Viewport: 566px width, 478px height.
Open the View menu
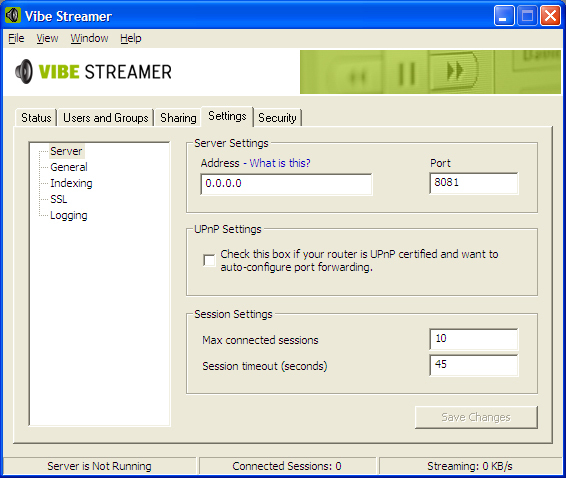47,38
